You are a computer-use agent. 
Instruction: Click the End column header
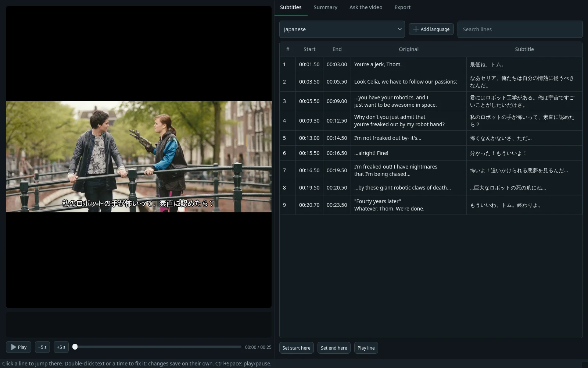pyautogui.click(x=337, y=49)
